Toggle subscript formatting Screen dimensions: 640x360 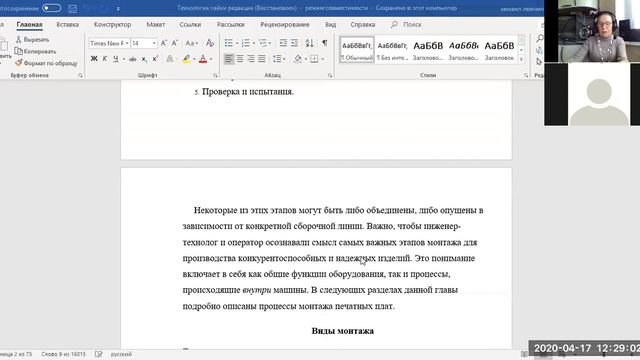coord(144,59)
